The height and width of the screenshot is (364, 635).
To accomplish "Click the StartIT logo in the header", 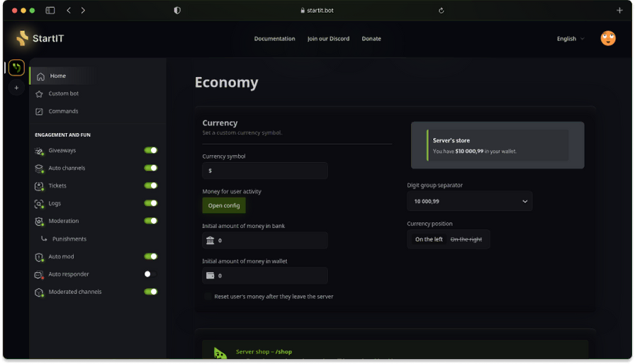I will pyautogui.click(x=40, y=38).
